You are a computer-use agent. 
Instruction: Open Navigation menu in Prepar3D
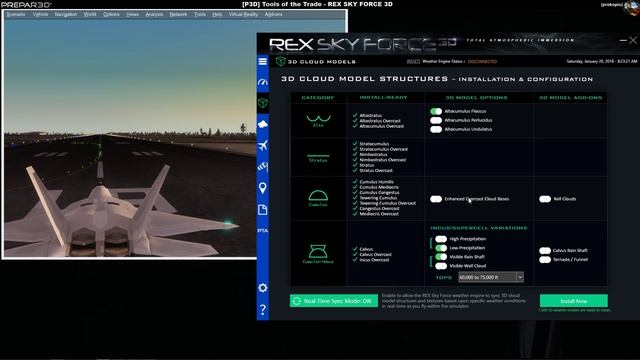click(66, 14)
